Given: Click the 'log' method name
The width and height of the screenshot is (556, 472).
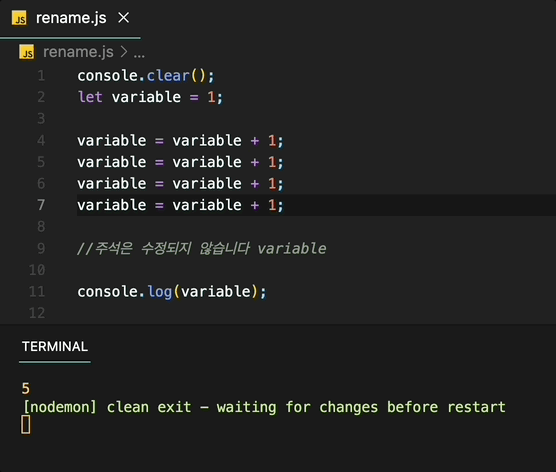Looking at the screenshot, I should [x=160, y=292].
